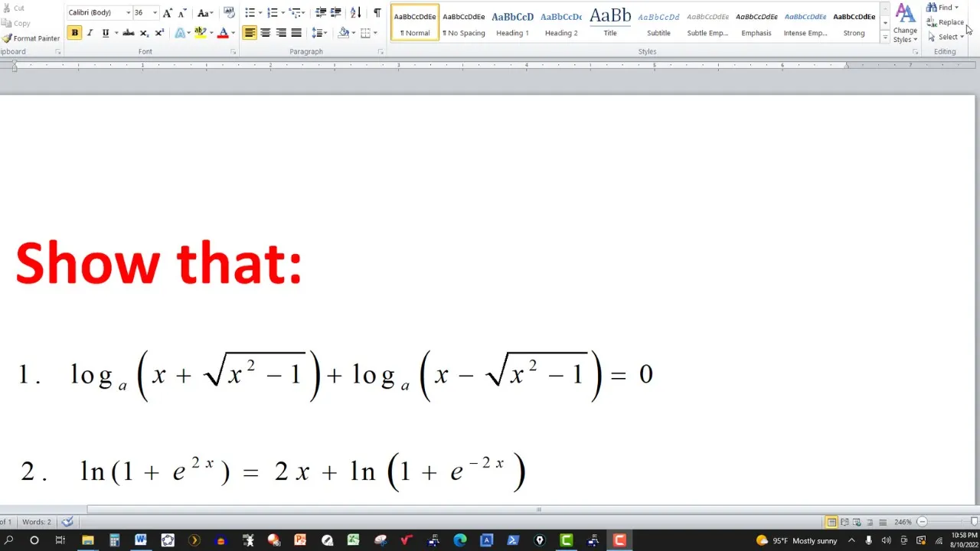Click Change Styles button
The height and width of the screenshot is (551, 980).
(x=905, y=24)
